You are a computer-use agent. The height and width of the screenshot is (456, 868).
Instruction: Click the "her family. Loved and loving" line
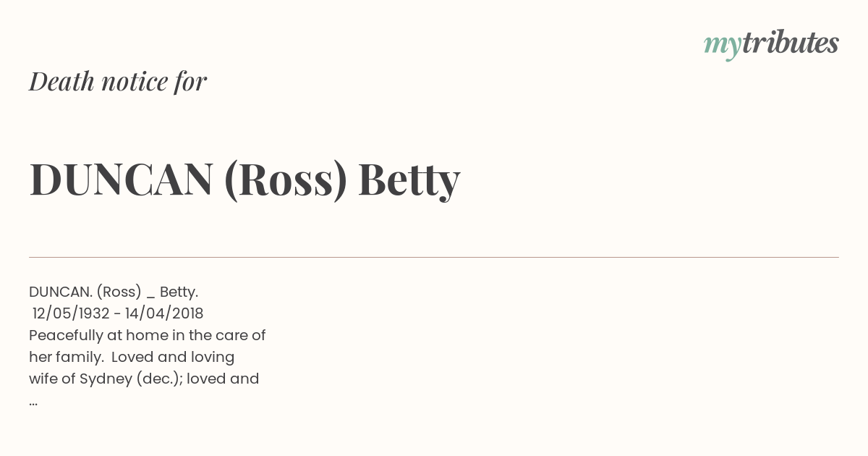[132, 358]
